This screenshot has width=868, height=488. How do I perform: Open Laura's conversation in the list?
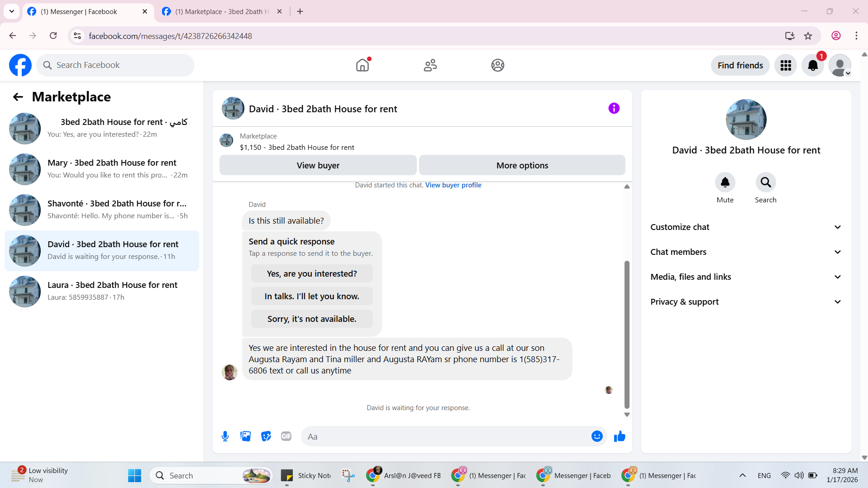click(102, 291)
